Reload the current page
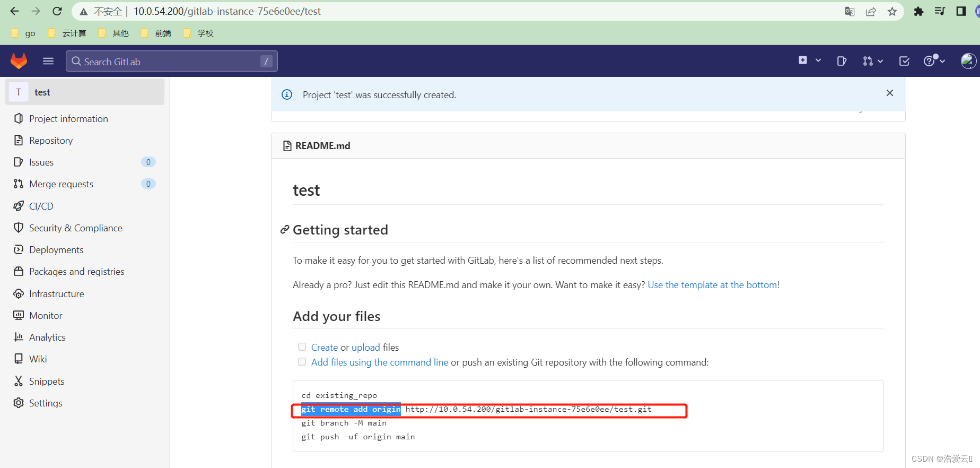This screenshot has width=980, height=468. coord(57,11)
